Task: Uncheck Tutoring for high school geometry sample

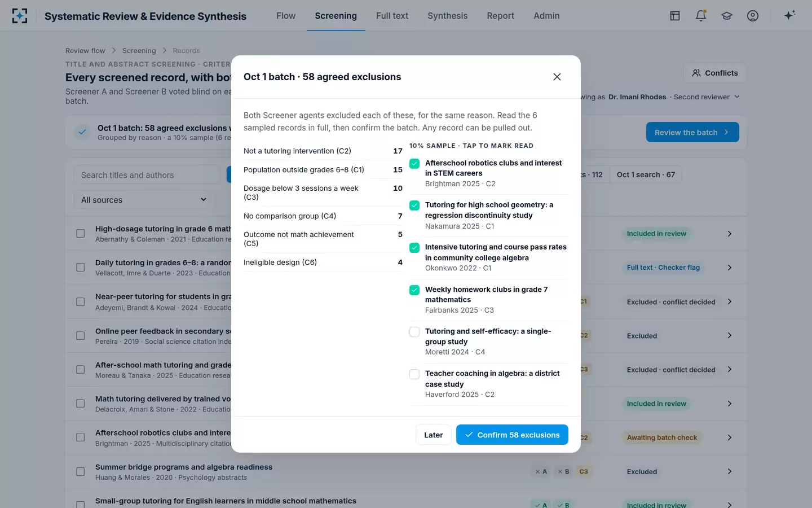Action: click(x=414, y=205)
